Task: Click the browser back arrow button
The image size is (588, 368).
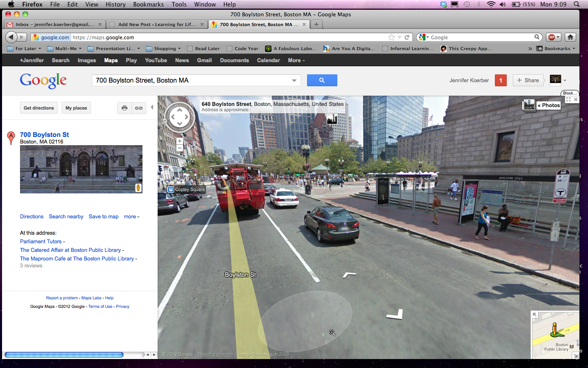Action: [11, 37]
